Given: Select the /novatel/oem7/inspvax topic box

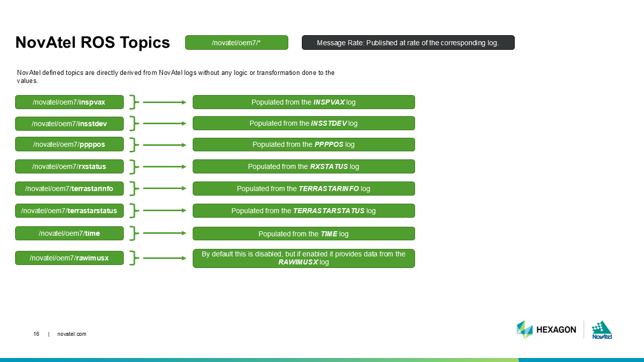Looking at the screenshot, I should (x=69, y=102).
